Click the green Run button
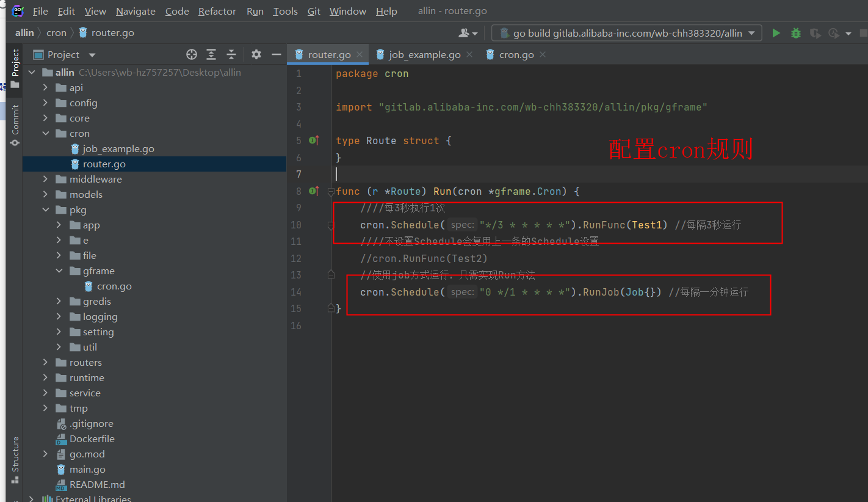868x502 pixels. click(x=776, y=33)
